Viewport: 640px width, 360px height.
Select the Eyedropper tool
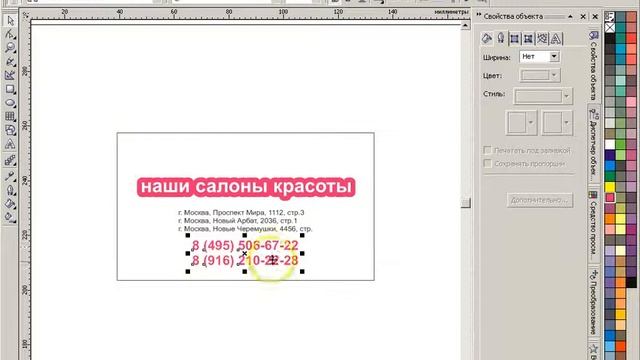(10, 176)
